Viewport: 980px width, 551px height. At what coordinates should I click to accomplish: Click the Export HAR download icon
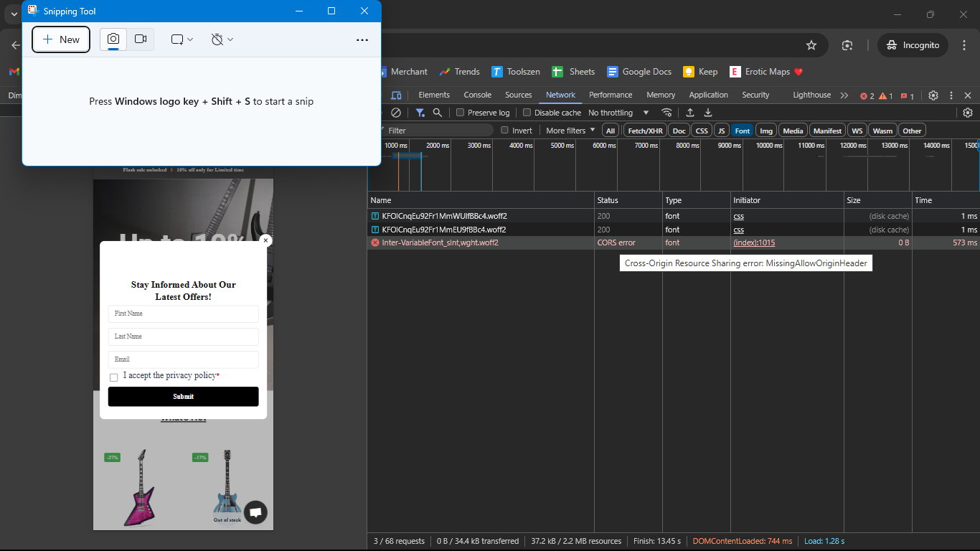tap(708, 113)
